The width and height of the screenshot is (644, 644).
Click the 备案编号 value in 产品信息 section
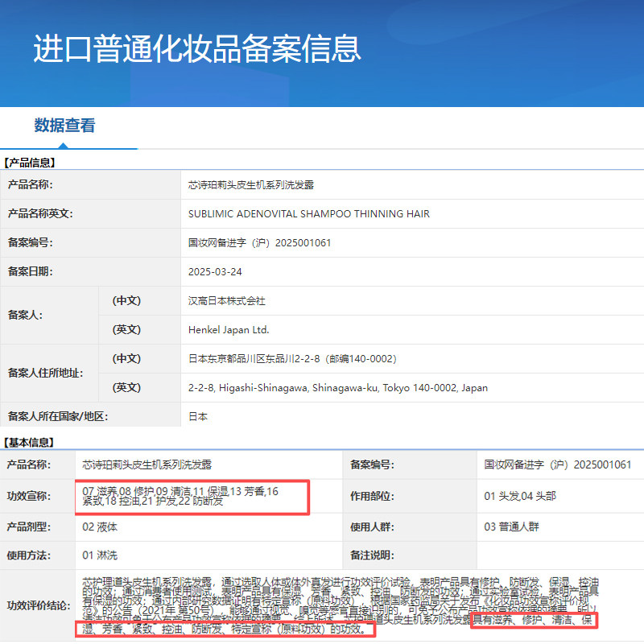259,243
